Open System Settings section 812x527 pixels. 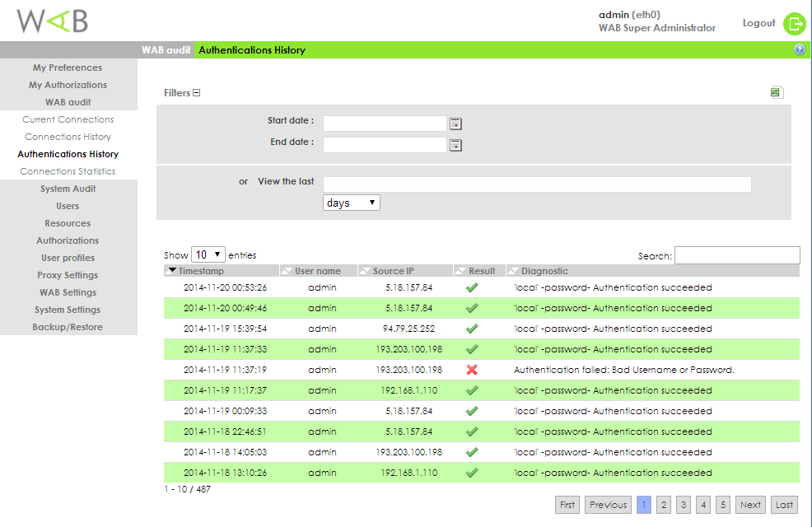[68, 310]
